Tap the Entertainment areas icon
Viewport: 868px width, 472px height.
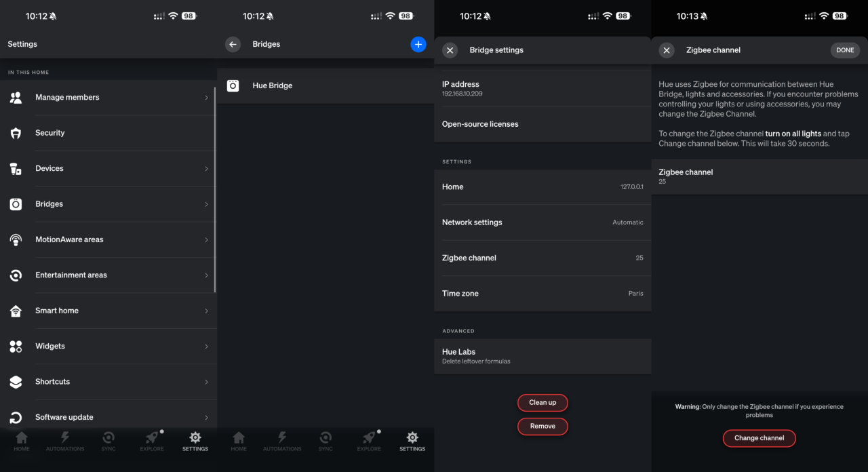click(x=16, y=275)
